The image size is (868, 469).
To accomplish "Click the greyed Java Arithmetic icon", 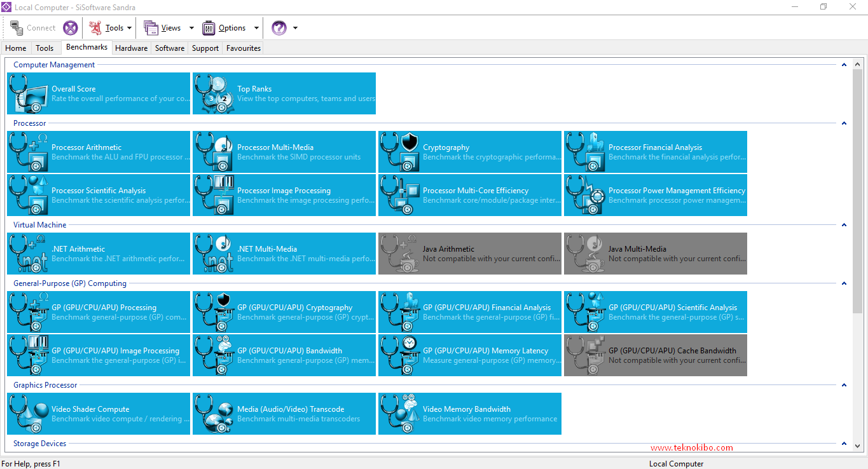I will (x=399, y=254).
